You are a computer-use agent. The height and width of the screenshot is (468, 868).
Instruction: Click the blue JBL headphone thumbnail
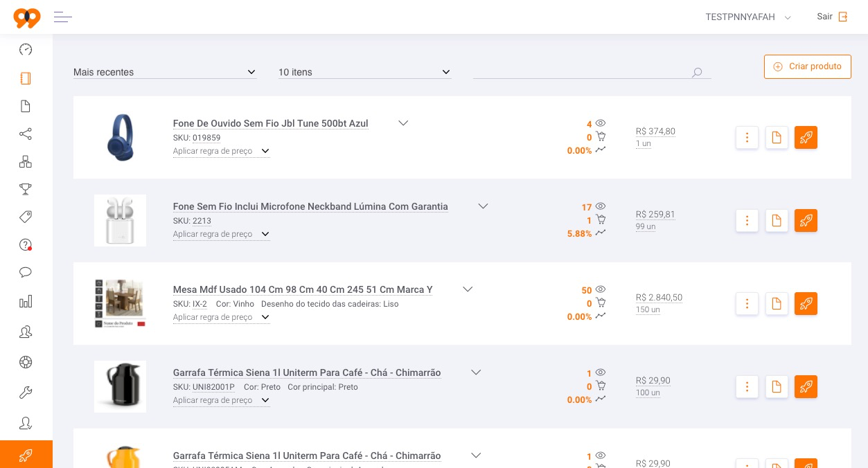[121, 137]
